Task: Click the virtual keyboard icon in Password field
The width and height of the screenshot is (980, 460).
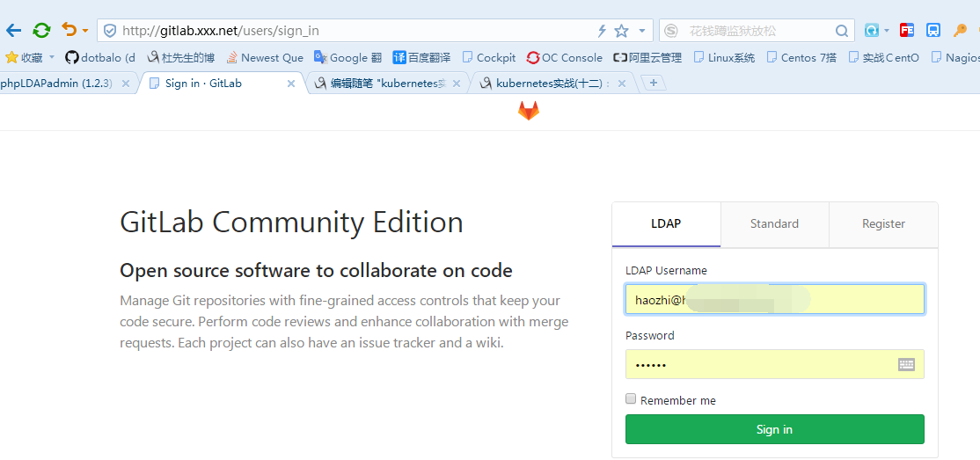Action: click(x=907, y=364)
